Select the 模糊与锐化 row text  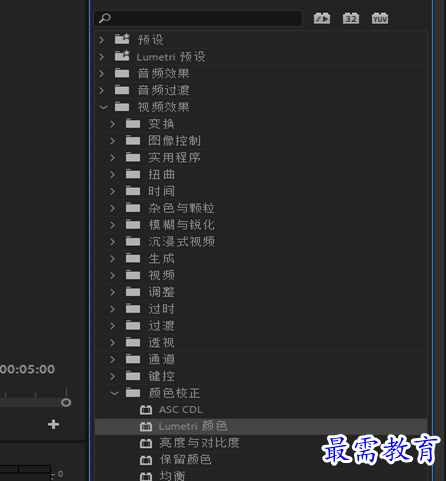pyautogui.click(x=181, y=225)
